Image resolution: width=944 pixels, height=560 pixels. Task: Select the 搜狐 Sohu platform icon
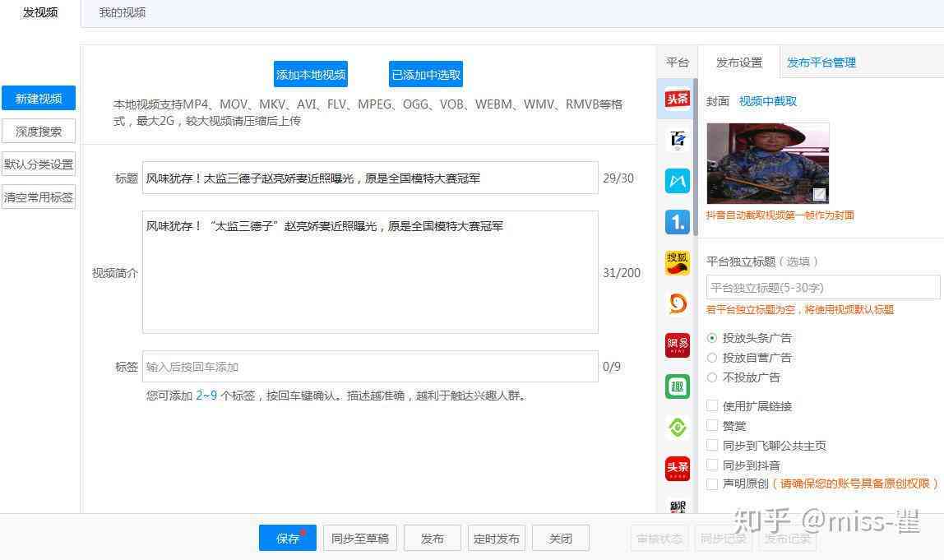[678, 263]
